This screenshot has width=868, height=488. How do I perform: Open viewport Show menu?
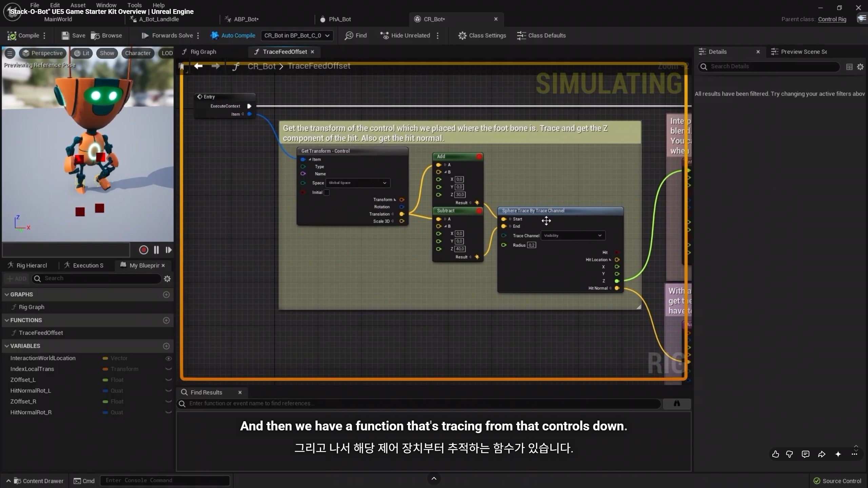coord(107,53)
